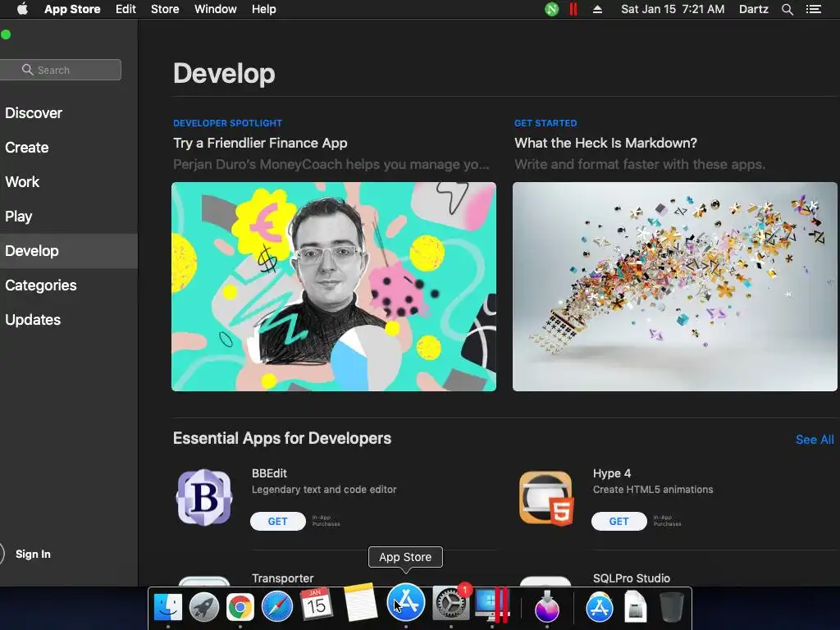Open the Hype 4 app title
The height and width of the screenshot is (630, 840).
pyautogui.click(x=611, y=473)
